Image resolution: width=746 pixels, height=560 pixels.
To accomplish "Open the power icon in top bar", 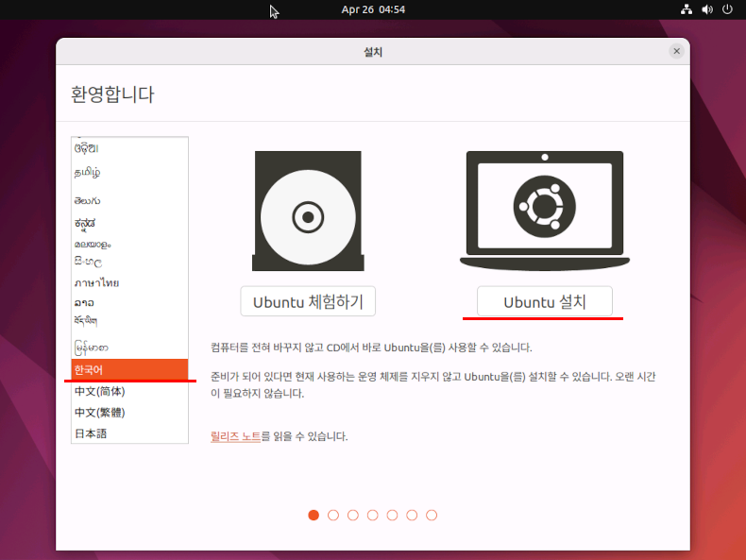I will [727, 9].
